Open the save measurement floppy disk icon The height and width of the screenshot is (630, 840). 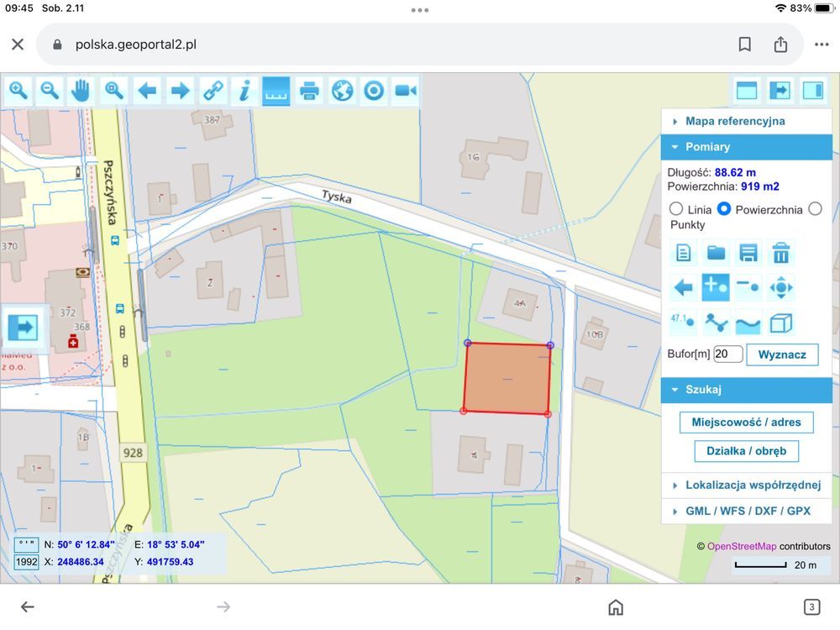click(748, 252)
